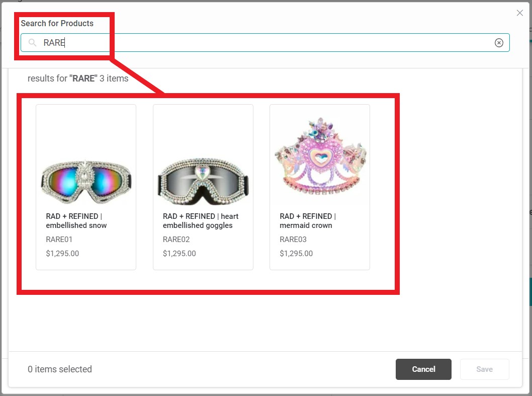Click the $1,295.00 price under RARE02
532x396 pixels.
click(x=179, y=254)
